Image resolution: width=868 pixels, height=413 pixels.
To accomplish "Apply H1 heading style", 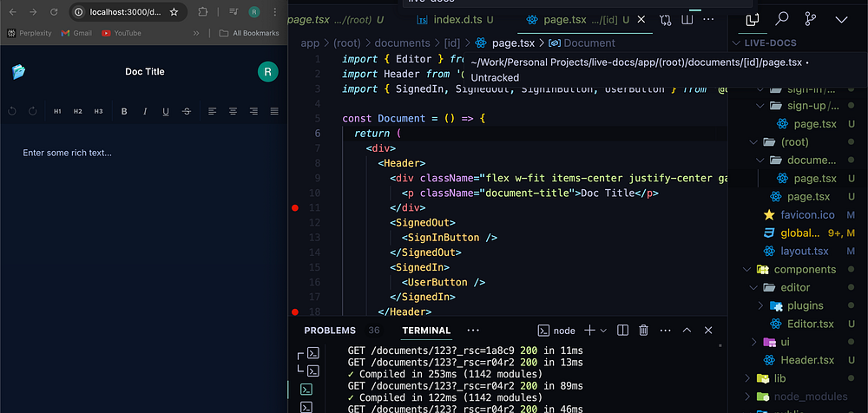I will coord(57,111).
